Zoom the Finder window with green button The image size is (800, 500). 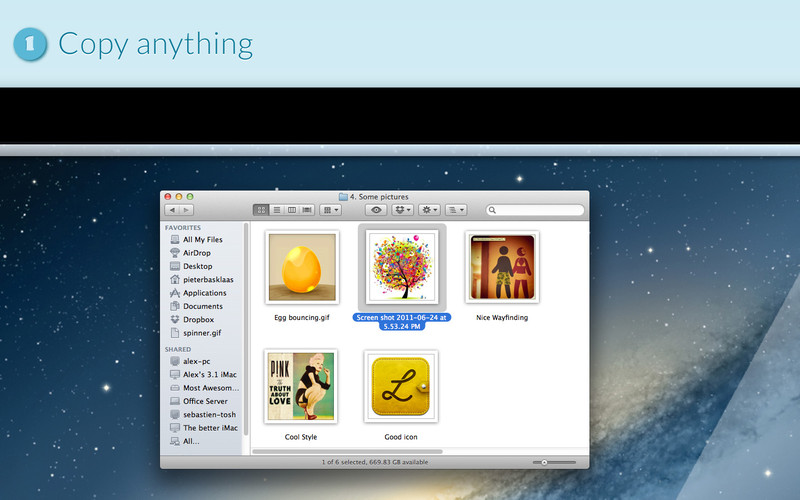[190, 196]
